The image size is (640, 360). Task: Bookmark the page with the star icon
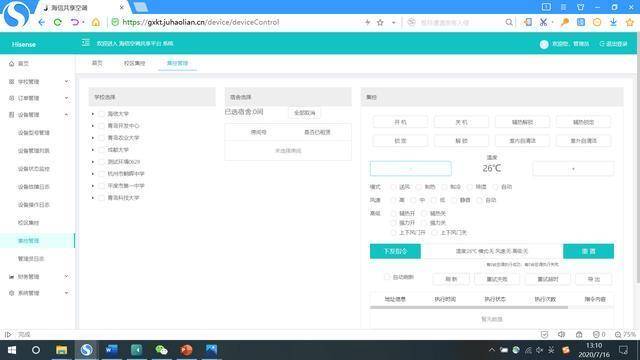click(x=380, y=22)
